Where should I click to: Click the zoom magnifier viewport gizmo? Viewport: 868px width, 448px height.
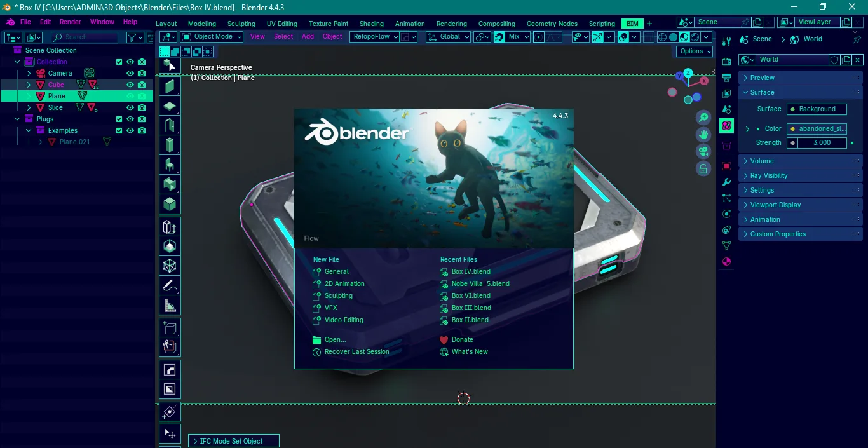point(703,118)
